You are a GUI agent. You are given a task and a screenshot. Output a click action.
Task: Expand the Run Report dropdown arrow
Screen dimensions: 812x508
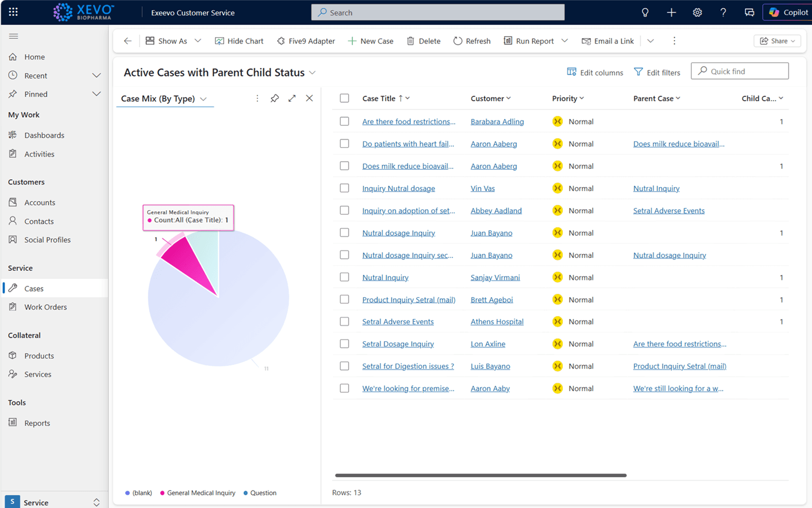[x=564, y=41]
